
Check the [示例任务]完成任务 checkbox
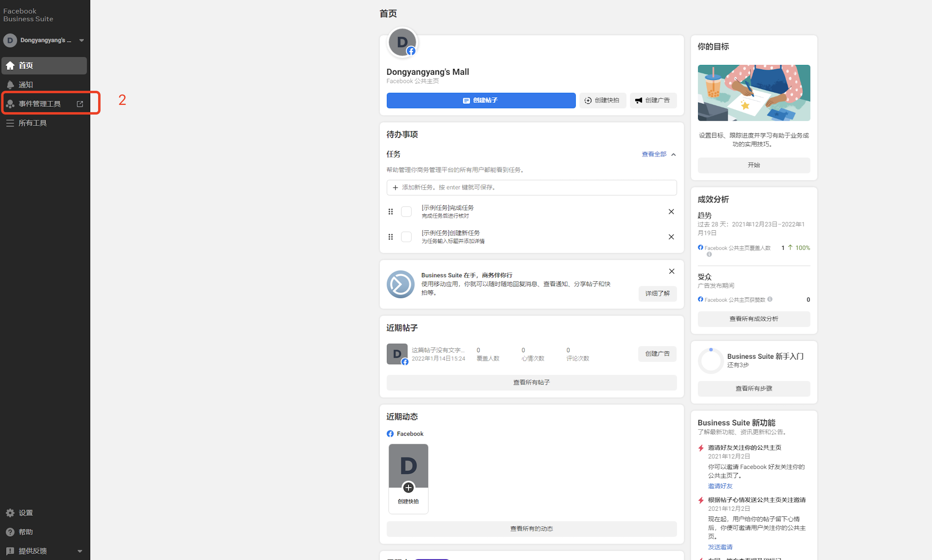(406, 211)
